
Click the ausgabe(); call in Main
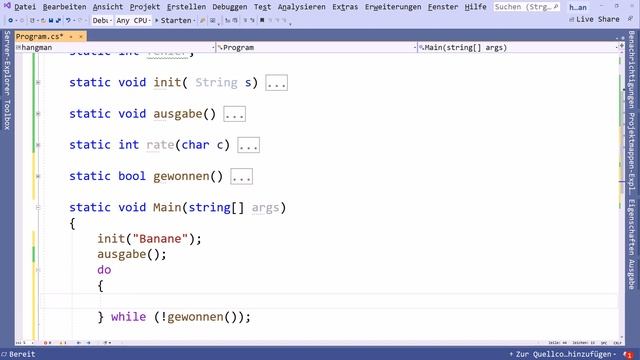[132, 255]
